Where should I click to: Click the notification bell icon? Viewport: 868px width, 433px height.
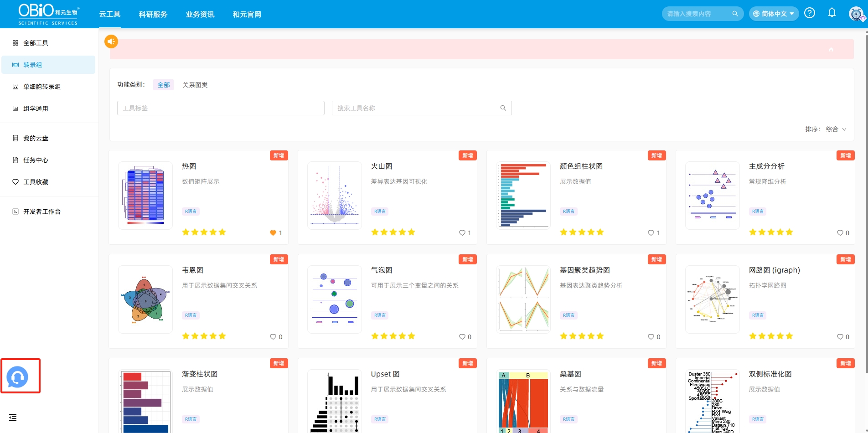click(832, 13)
